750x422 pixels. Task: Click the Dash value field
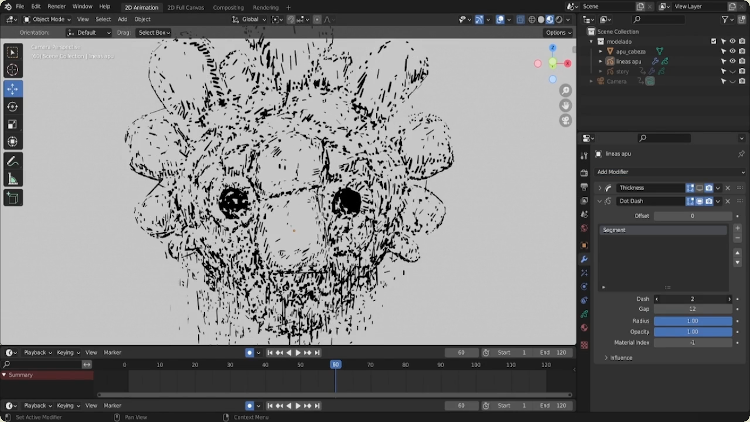tap(692, 299)
